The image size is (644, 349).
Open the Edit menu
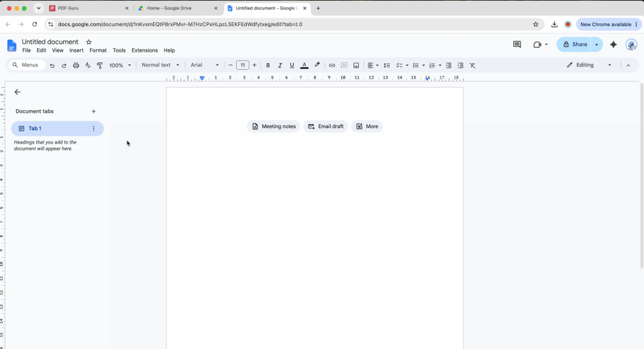pos(41,50)
